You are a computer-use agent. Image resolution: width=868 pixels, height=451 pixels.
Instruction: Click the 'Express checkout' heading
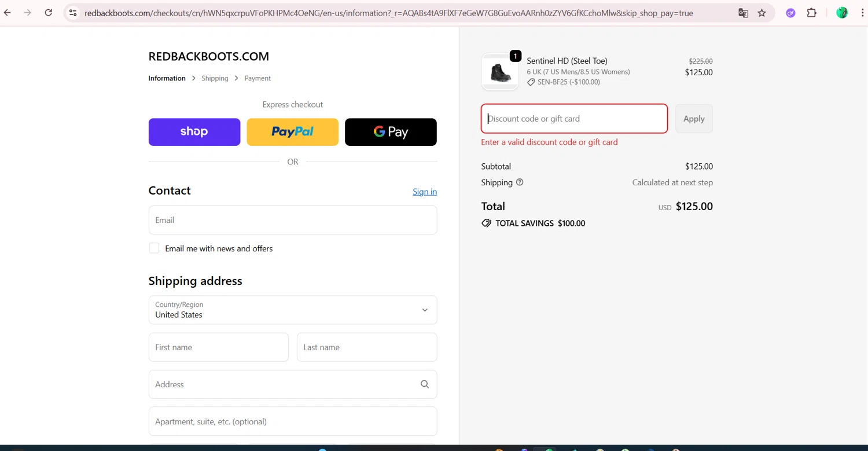point(293,104)
